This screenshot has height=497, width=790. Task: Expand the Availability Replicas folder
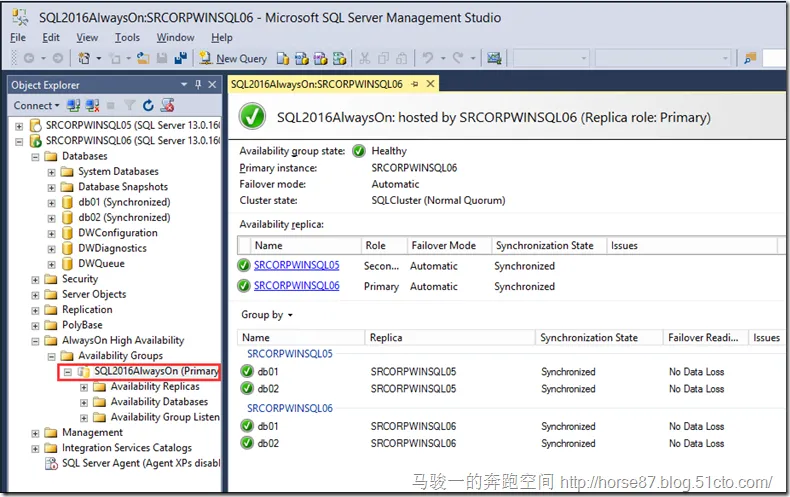(84, 388)
